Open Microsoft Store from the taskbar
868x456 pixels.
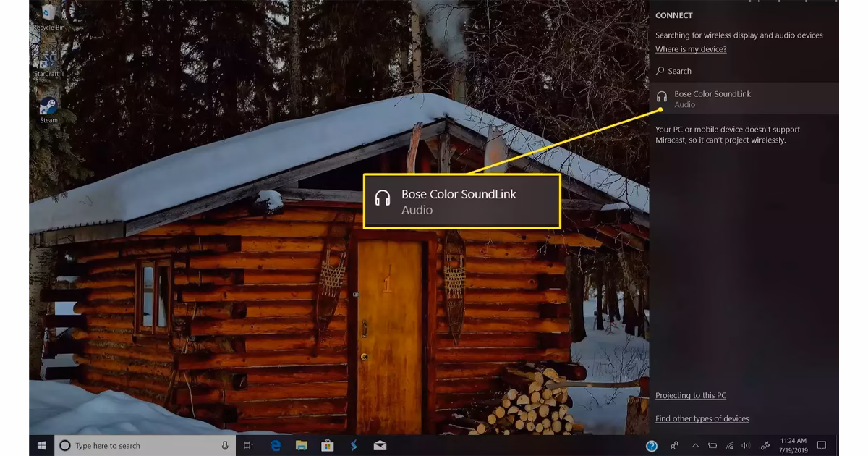[327, 445]
